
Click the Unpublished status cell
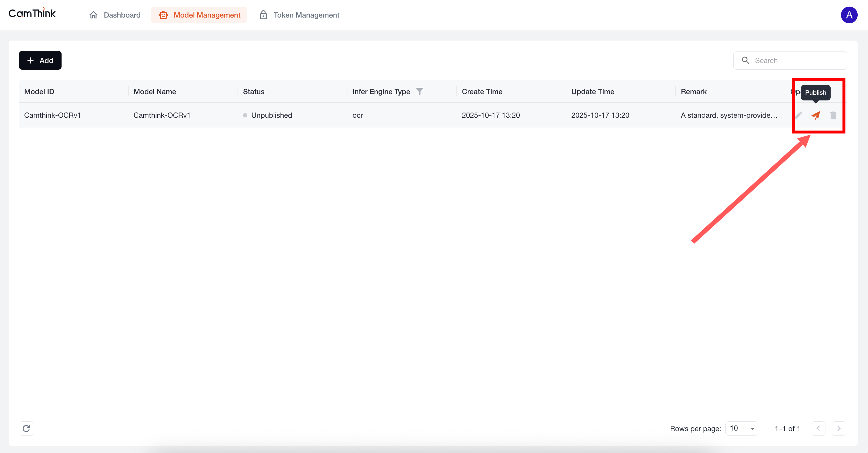271,115
